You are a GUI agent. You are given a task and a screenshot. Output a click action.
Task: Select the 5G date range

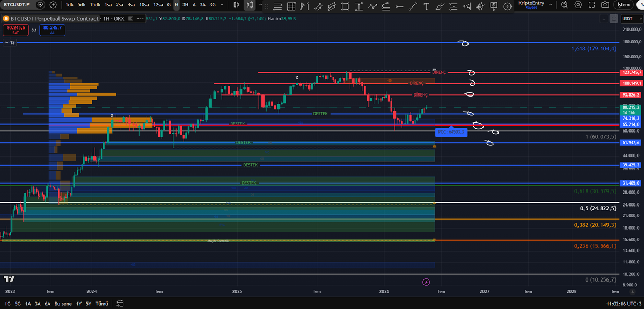(x=18, y=304)
